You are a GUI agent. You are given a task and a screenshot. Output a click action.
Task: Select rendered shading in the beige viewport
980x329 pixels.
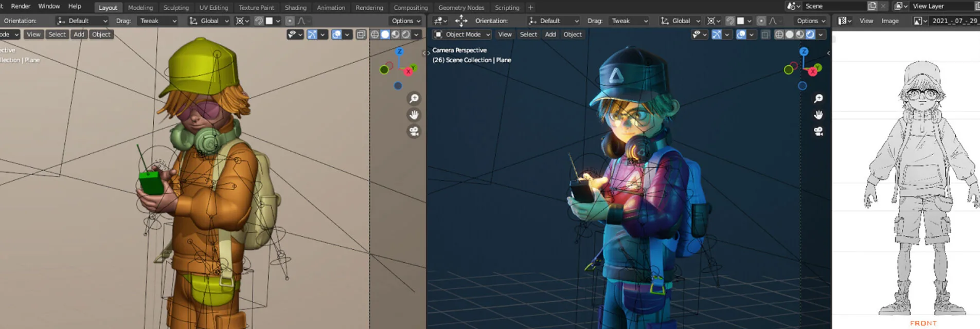pyautogui.click(x=405, y=34)
